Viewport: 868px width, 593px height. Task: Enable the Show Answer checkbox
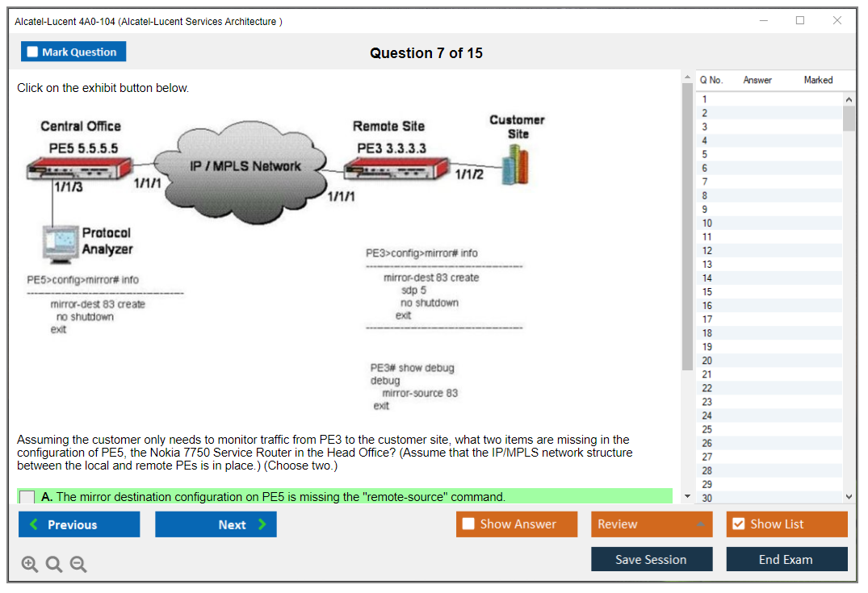468,524
